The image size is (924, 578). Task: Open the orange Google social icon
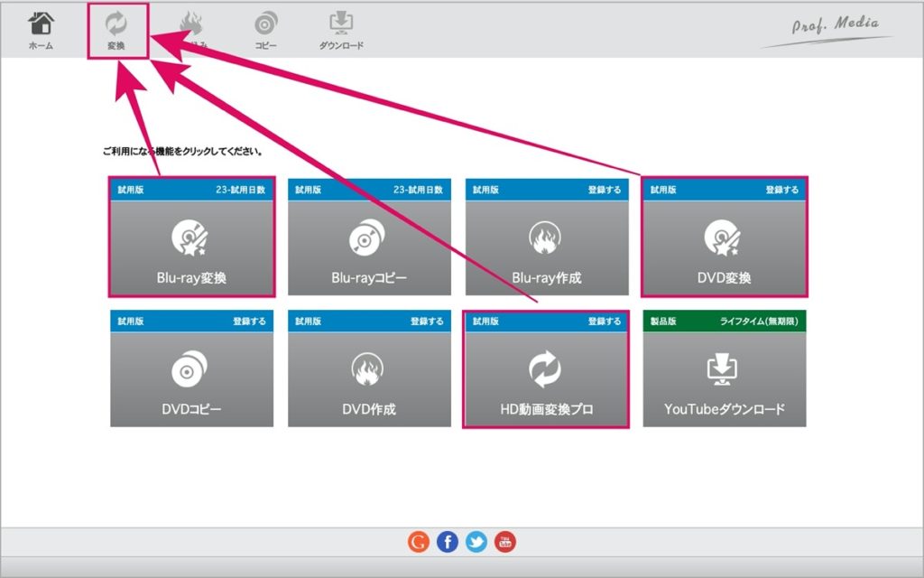419,542
